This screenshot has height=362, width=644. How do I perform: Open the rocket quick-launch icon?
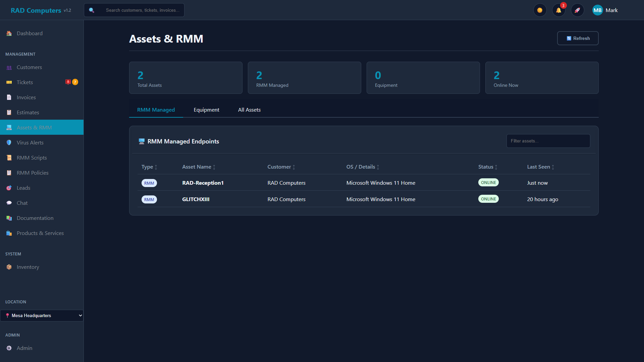[577, 10]
